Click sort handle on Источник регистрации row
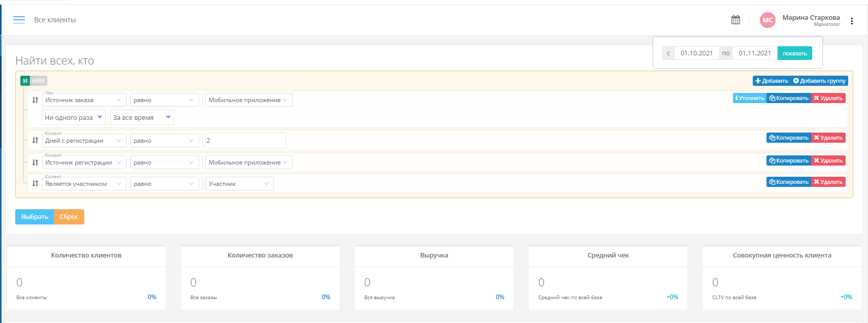 (x=35, y=163)
